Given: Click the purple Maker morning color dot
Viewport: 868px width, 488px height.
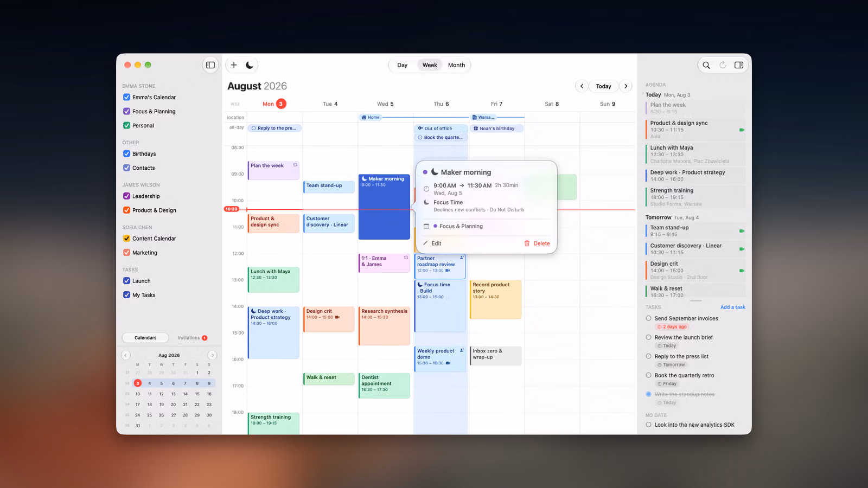Looking at the screenshot, I should [x=425, y=172].
